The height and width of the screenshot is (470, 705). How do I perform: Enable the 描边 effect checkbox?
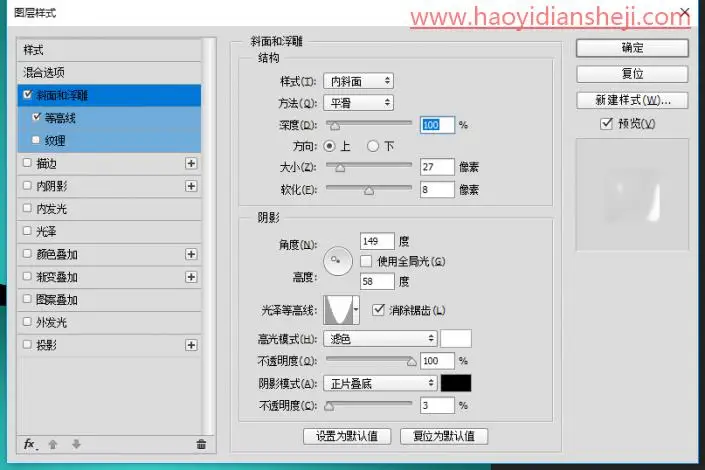[27, 162]
